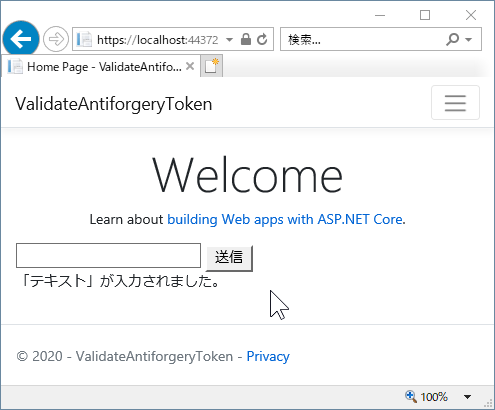495x410 pixels.
Task: Click the 送信 submit button
Action: click(229, 258)
